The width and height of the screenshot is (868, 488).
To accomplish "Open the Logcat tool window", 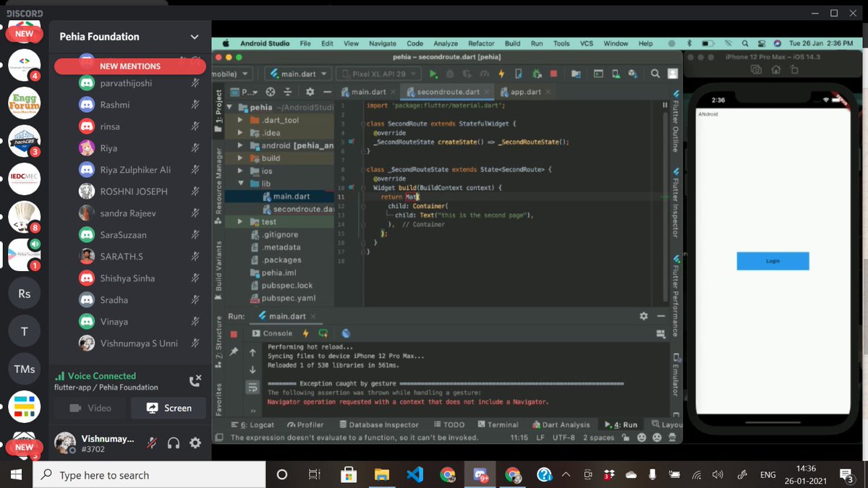I will tap(252, 424).
